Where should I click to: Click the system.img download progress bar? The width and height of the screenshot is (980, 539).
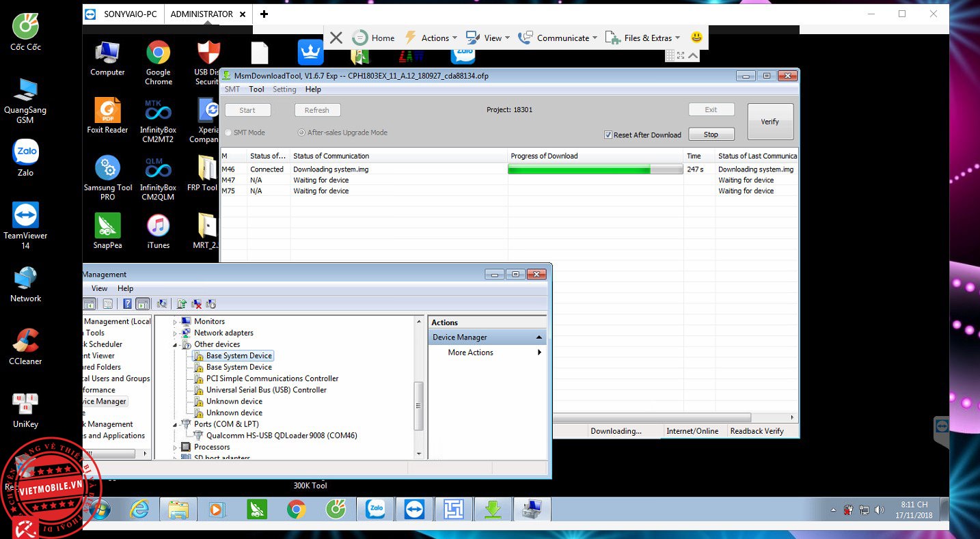pyautogui.click(x=595, y=169)
